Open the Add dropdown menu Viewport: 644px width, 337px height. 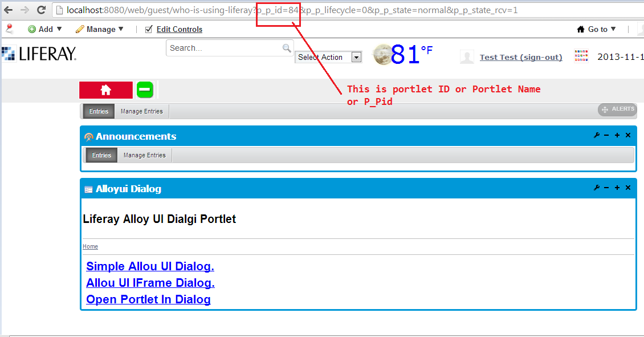(44, 29)
